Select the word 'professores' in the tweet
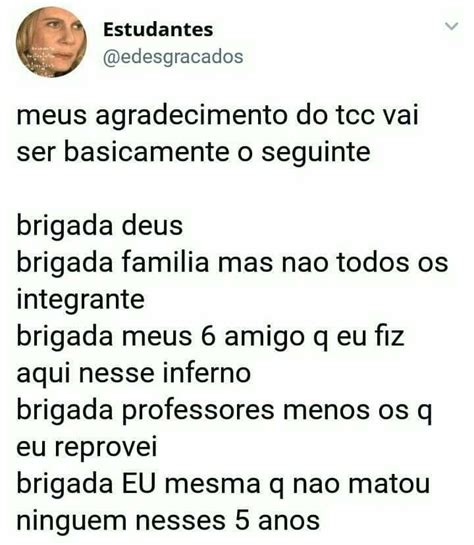The width and height of the screenshot is (474, 545). coord(198,410)
